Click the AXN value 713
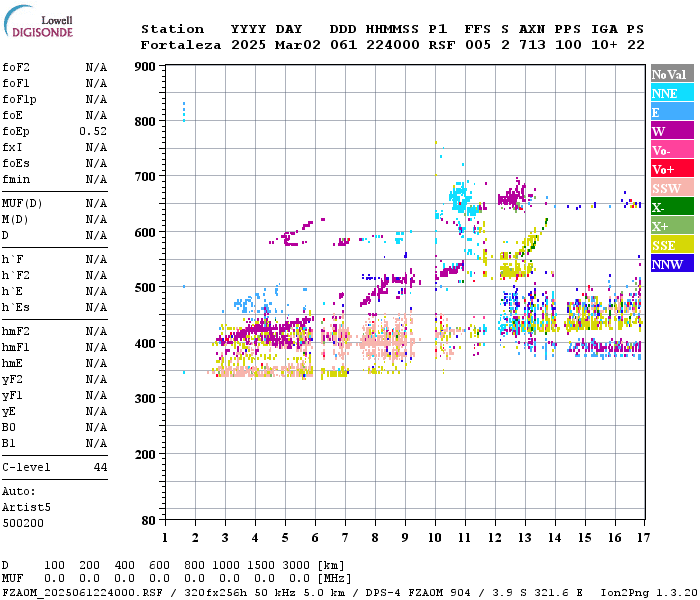 pos(532,45)
